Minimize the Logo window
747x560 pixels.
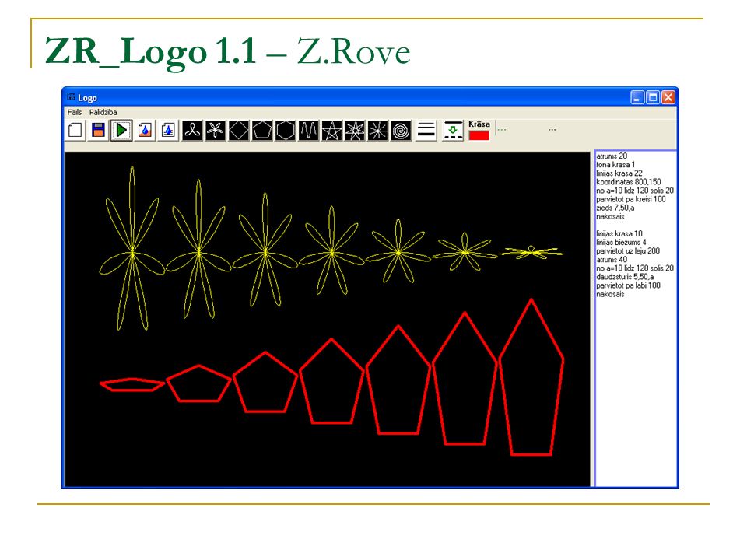tap(637, 98)
